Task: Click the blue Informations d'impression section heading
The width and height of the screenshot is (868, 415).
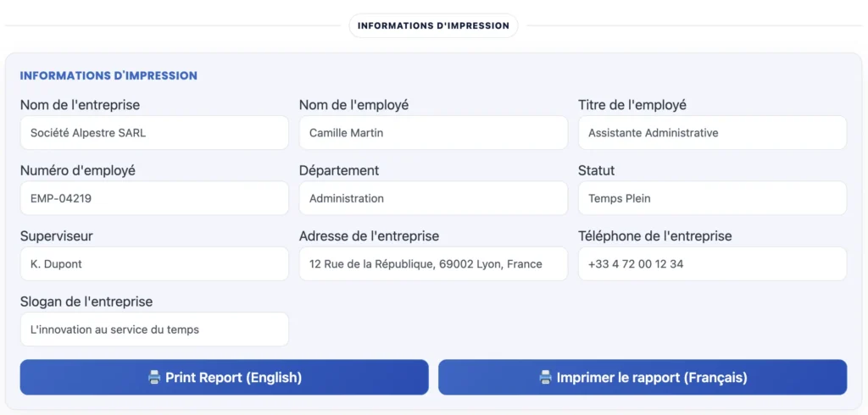Action: [108, 75]
